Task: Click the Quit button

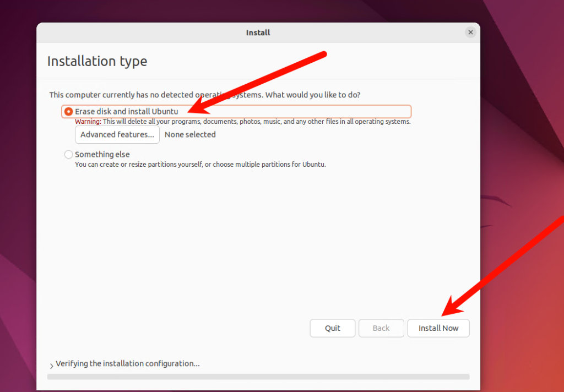Action: coord(332,328)
